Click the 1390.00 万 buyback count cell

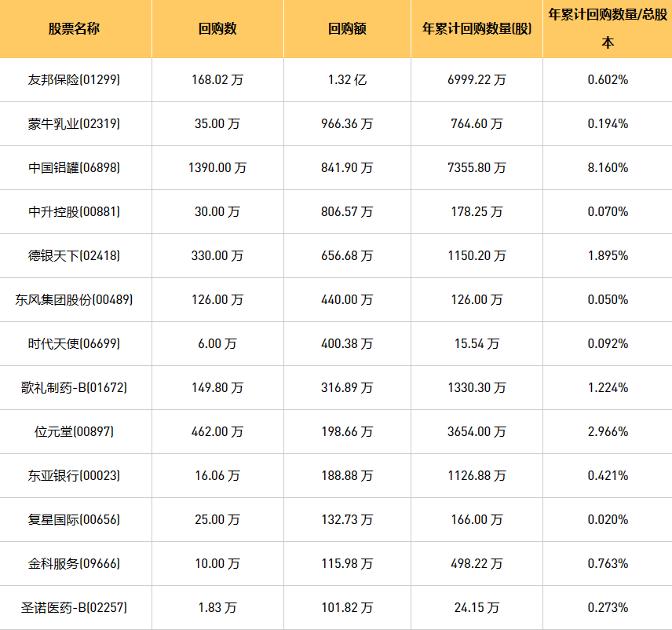coord(217,167)
